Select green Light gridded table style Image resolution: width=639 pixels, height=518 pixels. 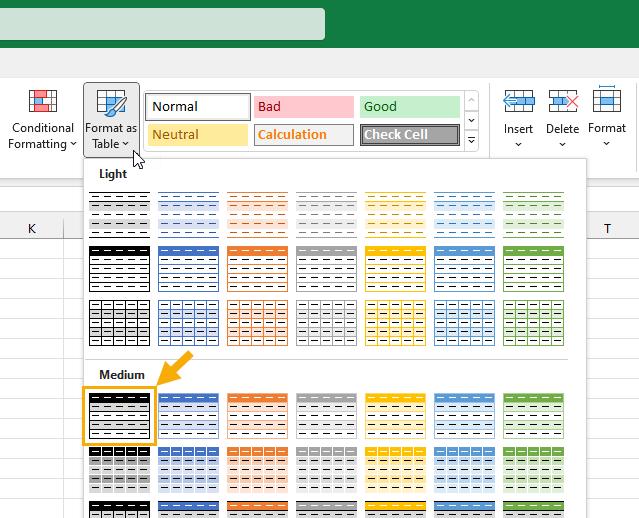(x=533, y=323)
